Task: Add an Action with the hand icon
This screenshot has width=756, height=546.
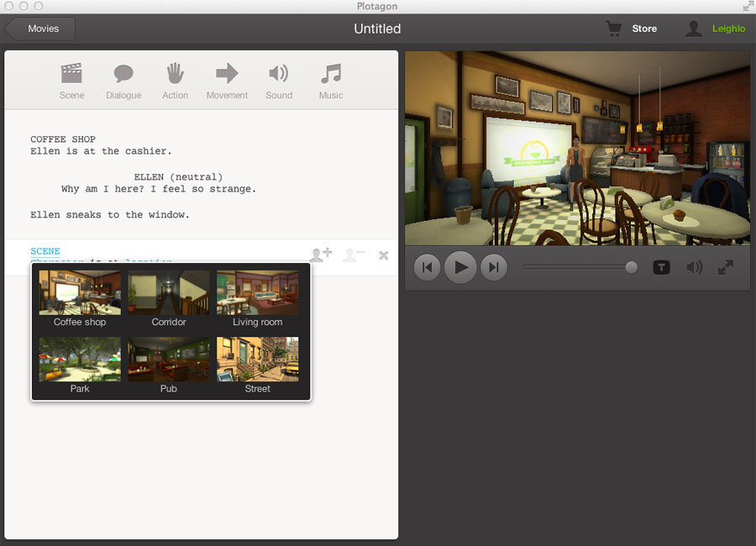Action: click(x=175, y=81)
